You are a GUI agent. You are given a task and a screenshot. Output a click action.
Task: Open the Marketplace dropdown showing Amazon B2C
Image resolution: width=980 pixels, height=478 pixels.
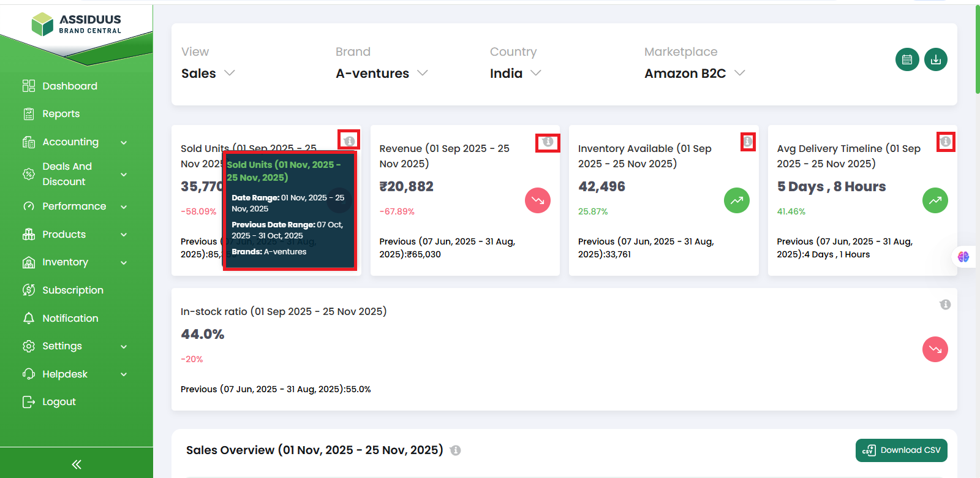[x=694, y=74]
